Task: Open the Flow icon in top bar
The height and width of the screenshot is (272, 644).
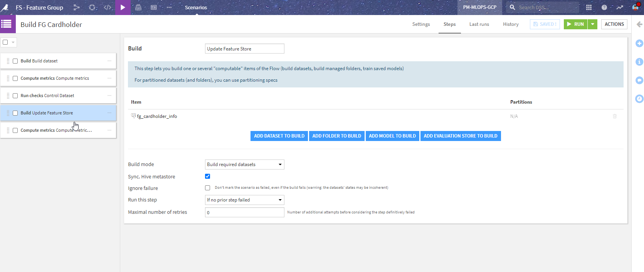Action: click(77, 7)
